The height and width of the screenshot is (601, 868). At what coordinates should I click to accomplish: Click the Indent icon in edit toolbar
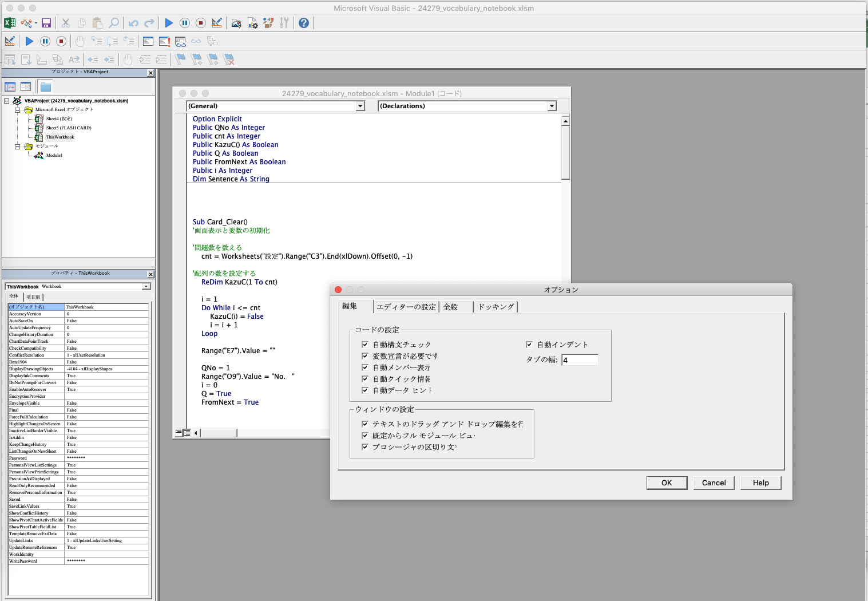[93, 60]
